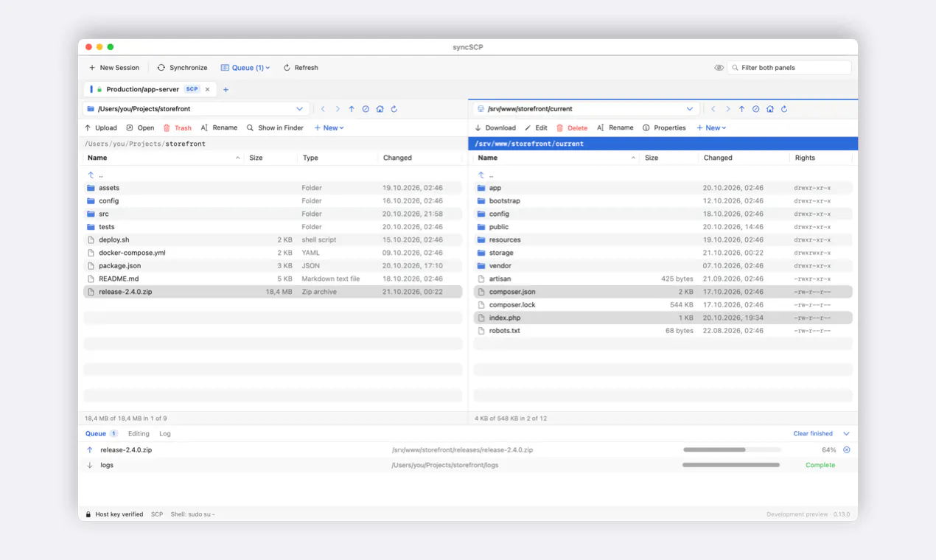Delete the selected remote files
Viewport: 936px width, 560px height.
click(572, 128)
